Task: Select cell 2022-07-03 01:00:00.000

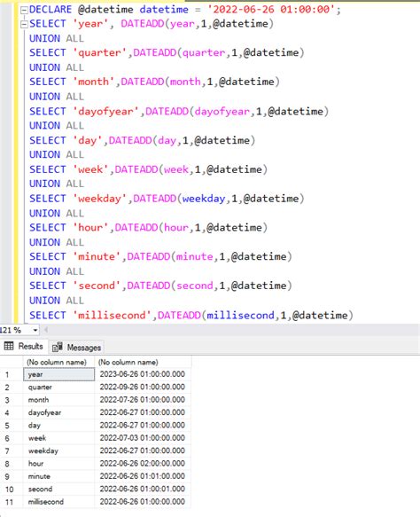Action: coord(143,438)
